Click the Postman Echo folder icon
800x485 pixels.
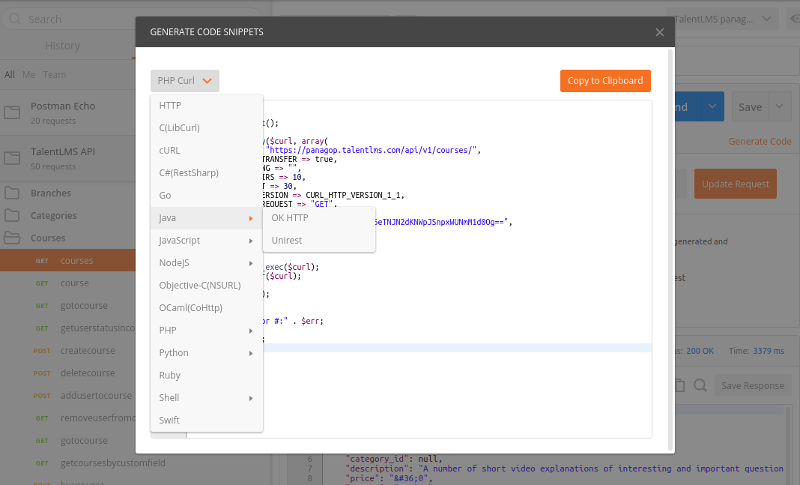[x=12, y=112]
